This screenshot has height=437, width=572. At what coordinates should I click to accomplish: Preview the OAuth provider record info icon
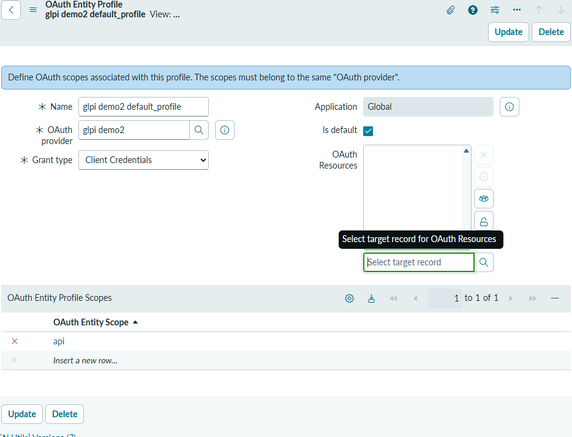[225, 130]
